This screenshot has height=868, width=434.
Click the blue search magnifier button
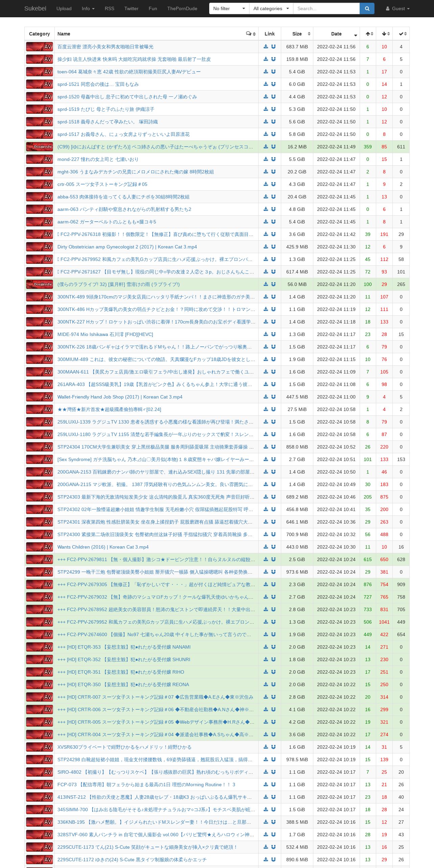click(367, 8)
